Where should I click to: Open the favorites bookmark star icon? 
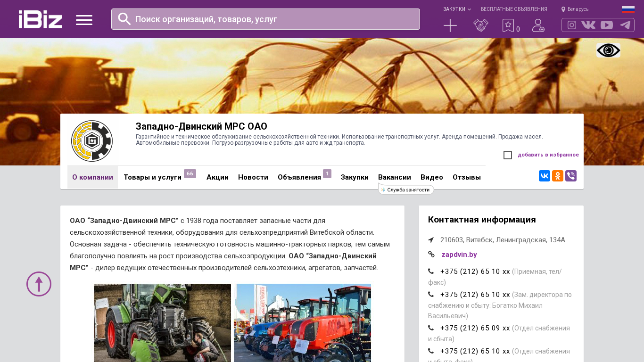click(x=508, y=25)
